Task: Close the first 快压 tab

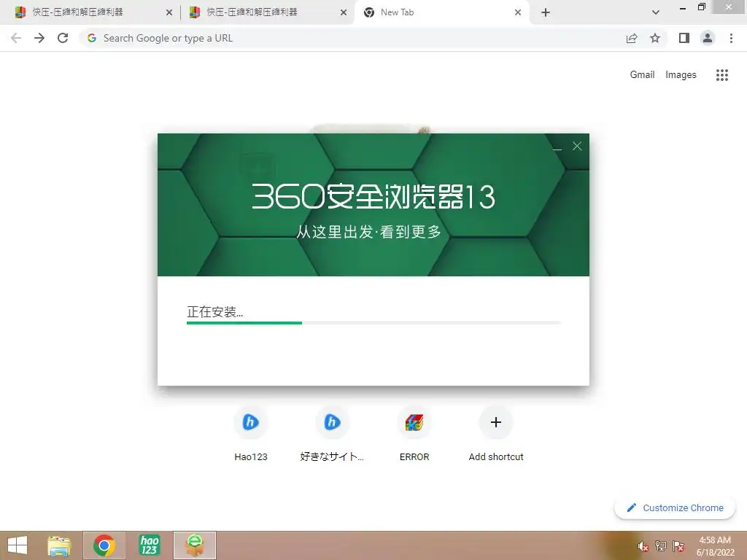Action: pos(169,13)
